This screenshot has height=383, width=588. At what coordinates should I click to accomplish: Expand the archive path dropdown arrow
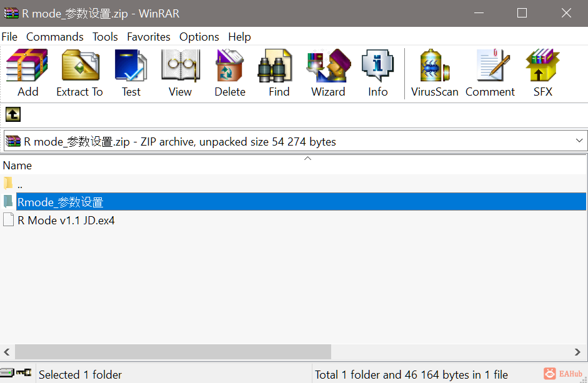click(579, 141)
